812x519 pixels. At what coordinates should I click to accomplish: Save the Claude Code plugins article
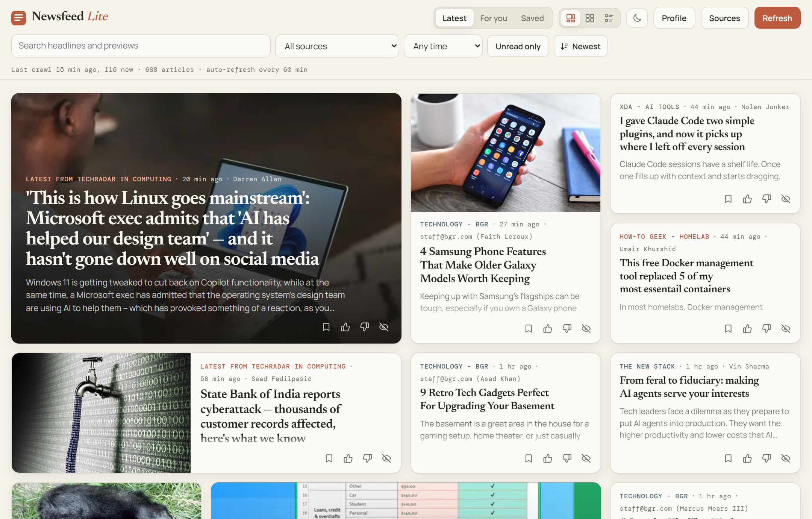pos(728,199)
